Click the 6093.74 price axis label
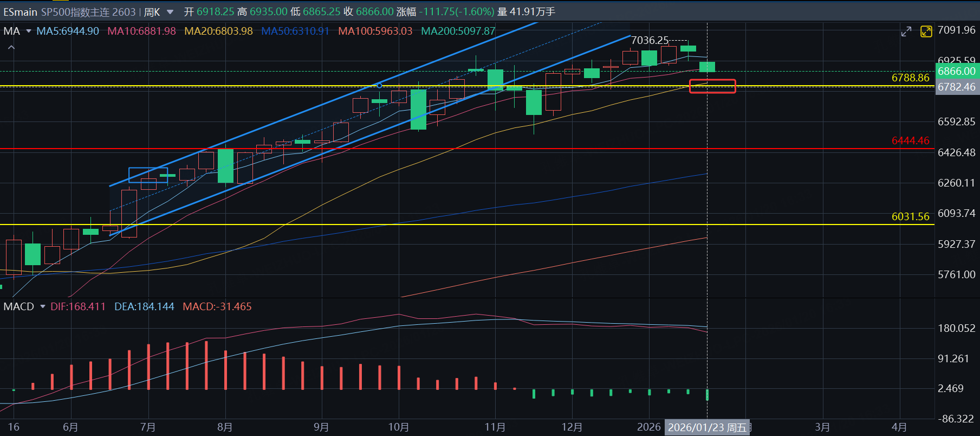This screenshot has width=980, height=436. point(957,213)
